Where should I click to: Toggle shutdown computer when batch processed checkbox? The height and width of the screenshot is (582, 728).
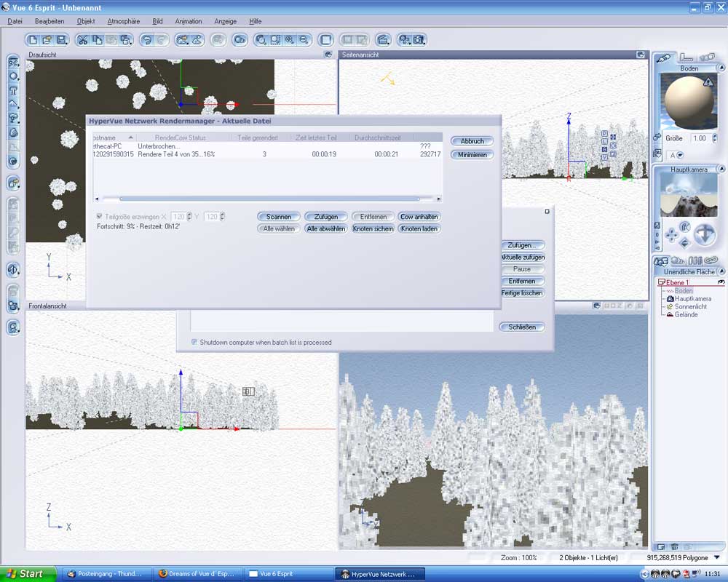194,342
